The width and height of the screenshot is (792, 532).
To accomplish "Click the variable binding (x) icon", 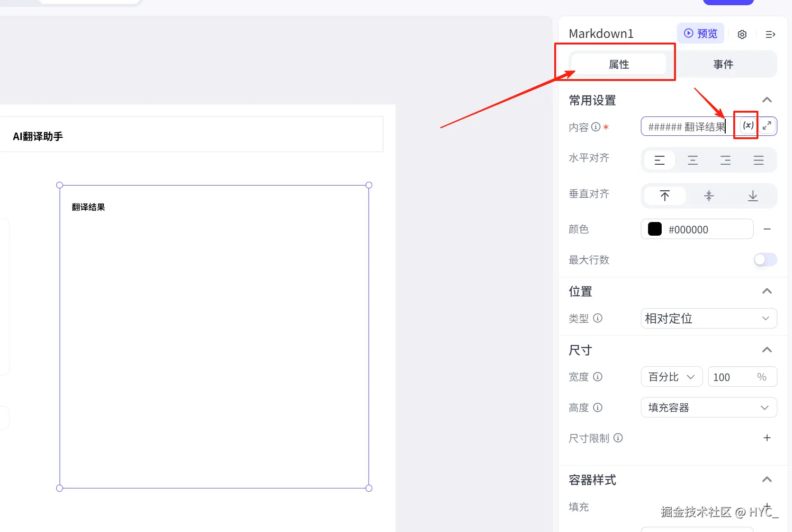I will [748, 125].
